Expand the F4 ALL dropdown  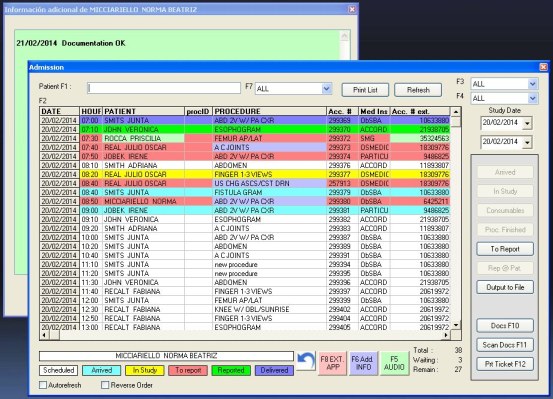point(533,98)
